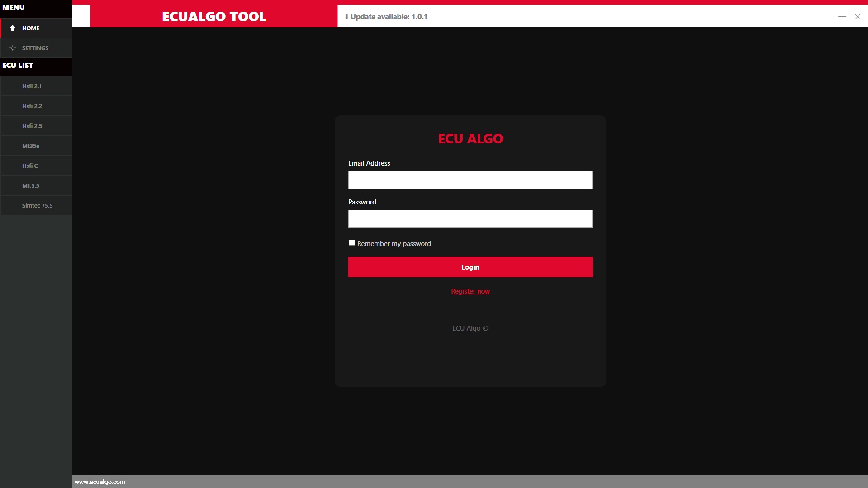Click the MENU header label
The height and width of the screenshot is (488, 868).
coord(14,8)
